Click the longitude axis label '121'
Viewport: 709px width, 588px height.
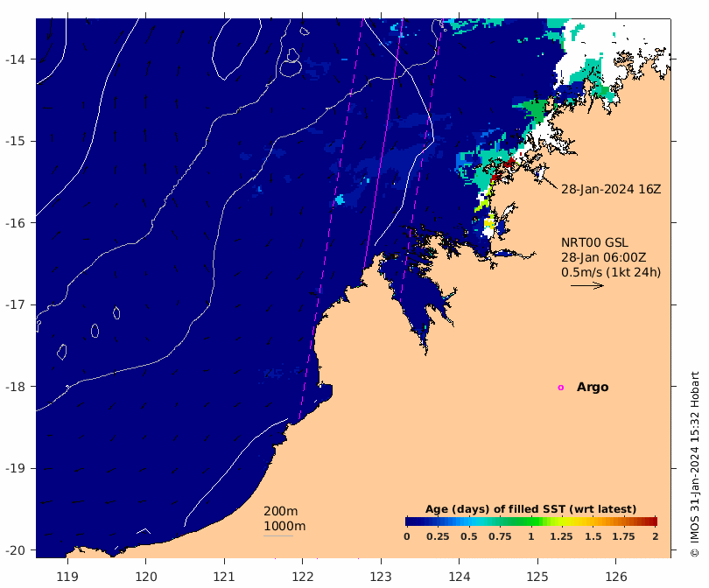click(x=224, y=577)
